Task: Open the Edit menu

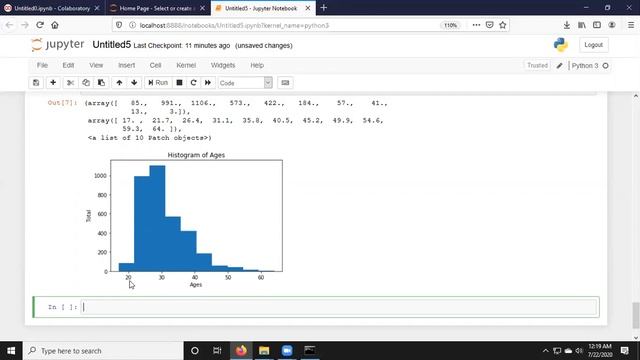Action: (68, 65)
